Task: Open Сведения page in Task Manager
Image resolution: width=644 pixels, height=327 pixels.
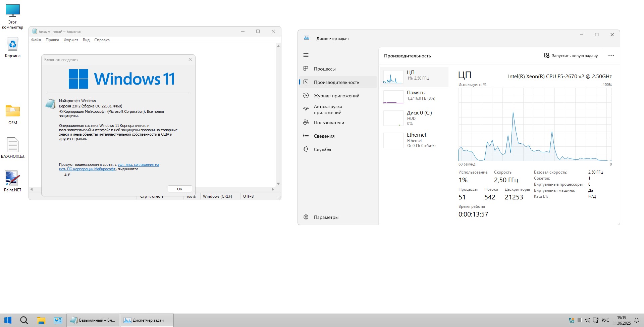Action: [x=338, y=136]
